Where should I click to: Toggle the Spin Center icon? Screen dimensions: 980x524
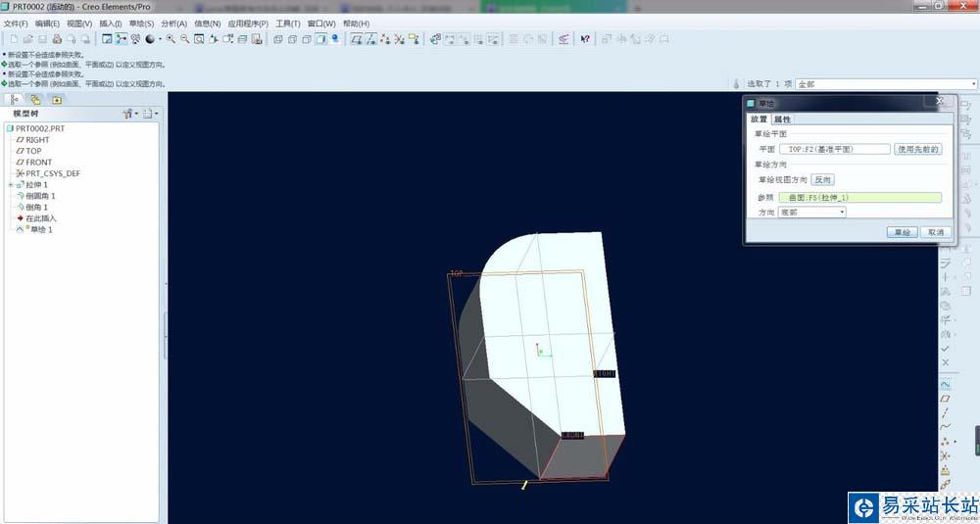pyautogui.click(x=122, y=39)
